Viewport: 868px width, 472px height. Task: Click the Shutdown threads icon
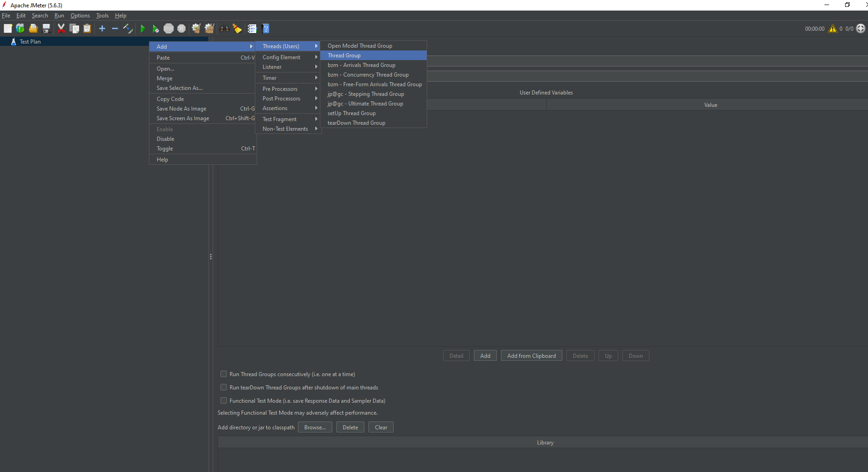[181, 28]
